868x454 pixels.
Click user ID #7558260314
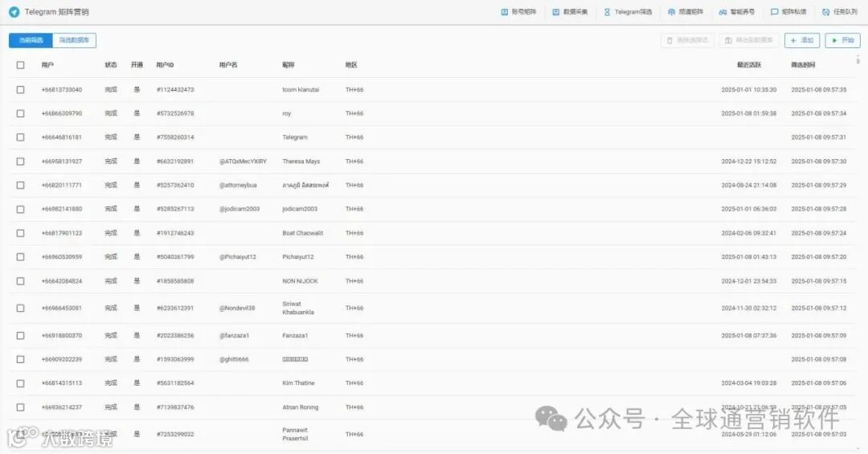[175, 137]
